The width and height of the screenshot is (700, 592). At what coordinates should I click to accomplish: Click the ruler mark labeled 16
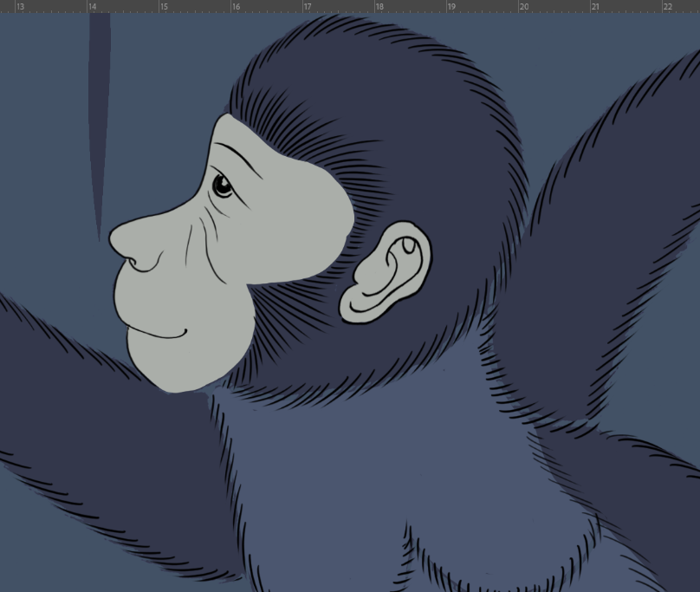tap(236, 6)
